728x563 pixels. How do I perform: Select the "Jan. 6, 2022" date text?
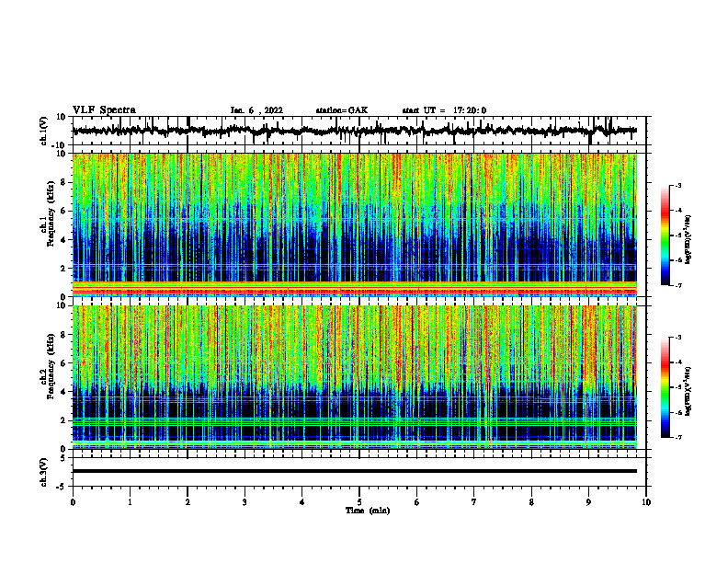256,110
